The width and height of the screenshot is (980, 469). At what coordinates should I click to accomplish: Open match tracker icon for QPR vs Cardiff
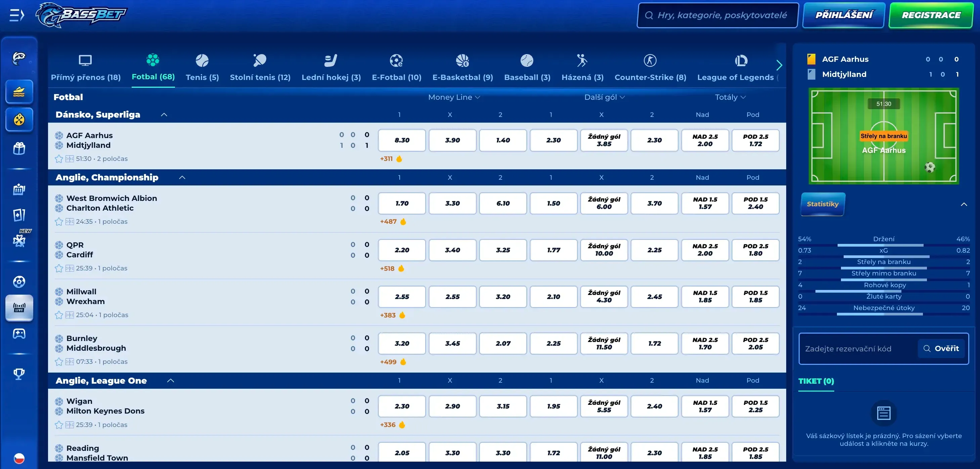[70, 268]
